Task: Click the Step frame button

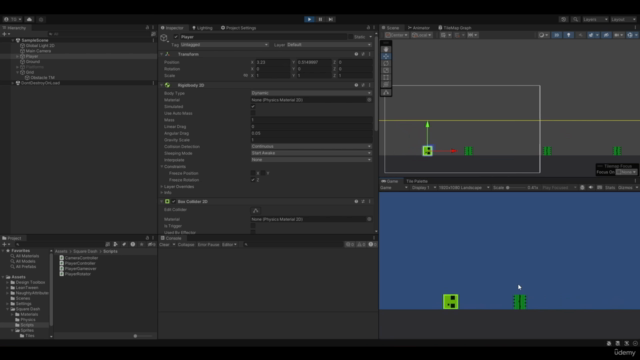Action: click(331, 19)
